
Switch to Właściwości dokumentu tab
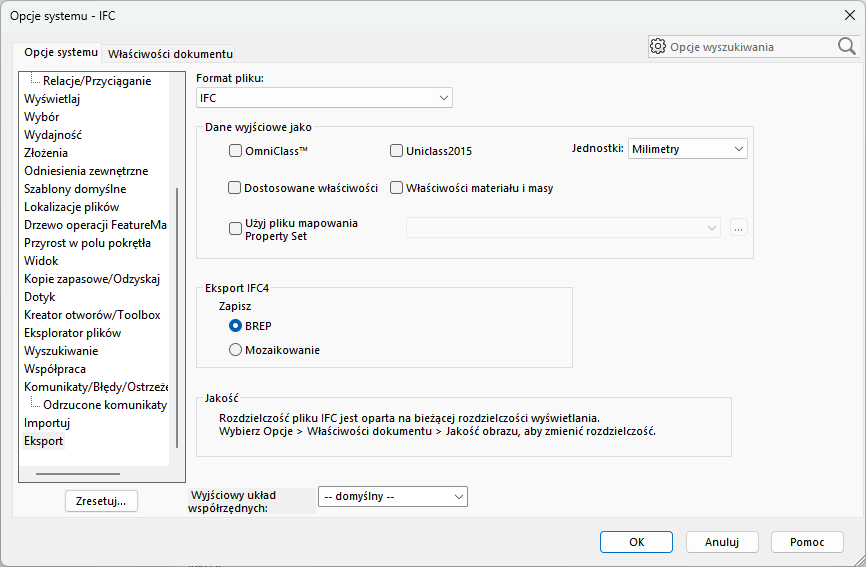170,54
